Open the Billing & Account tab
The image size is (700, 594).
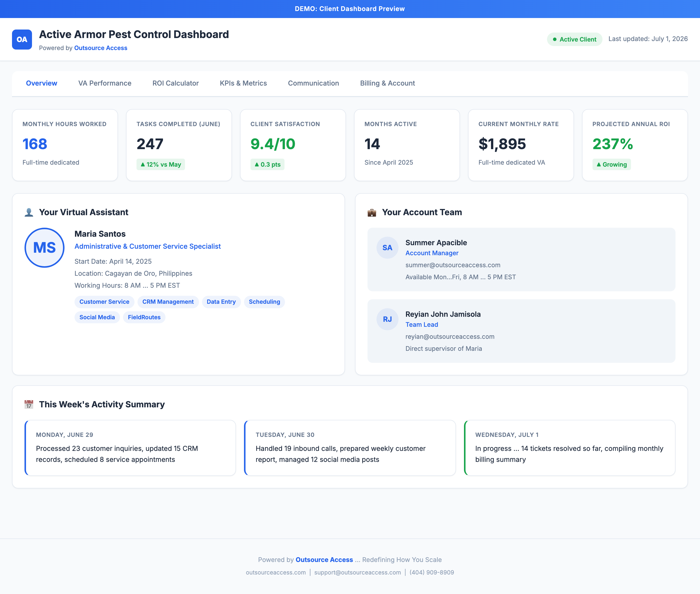click(387, 83)
